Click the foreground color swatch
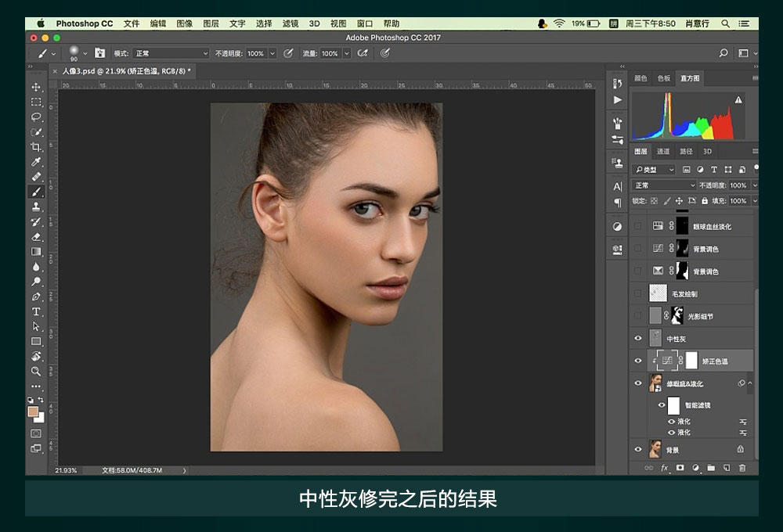 coord(33,412)
